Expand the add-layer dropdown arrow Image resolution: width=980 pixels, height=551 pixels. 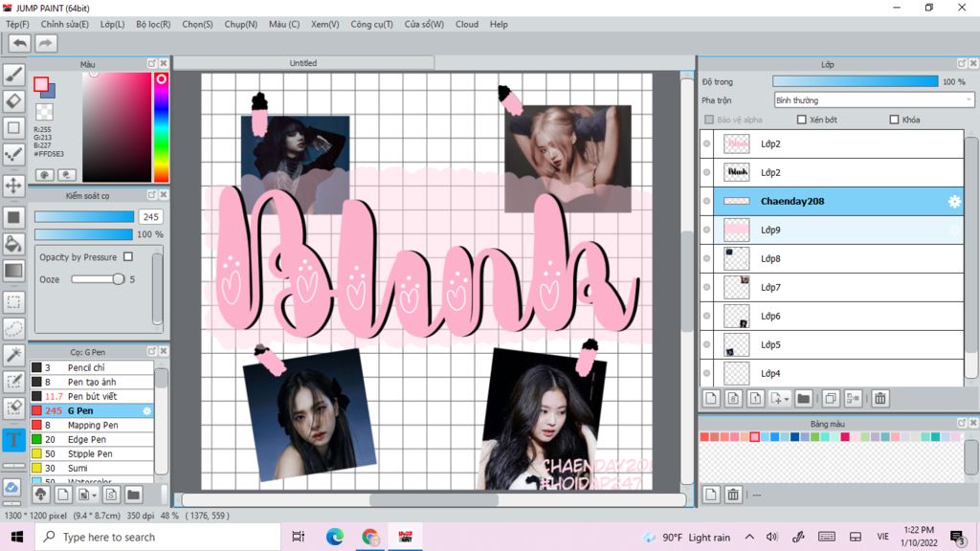[787, 399]
